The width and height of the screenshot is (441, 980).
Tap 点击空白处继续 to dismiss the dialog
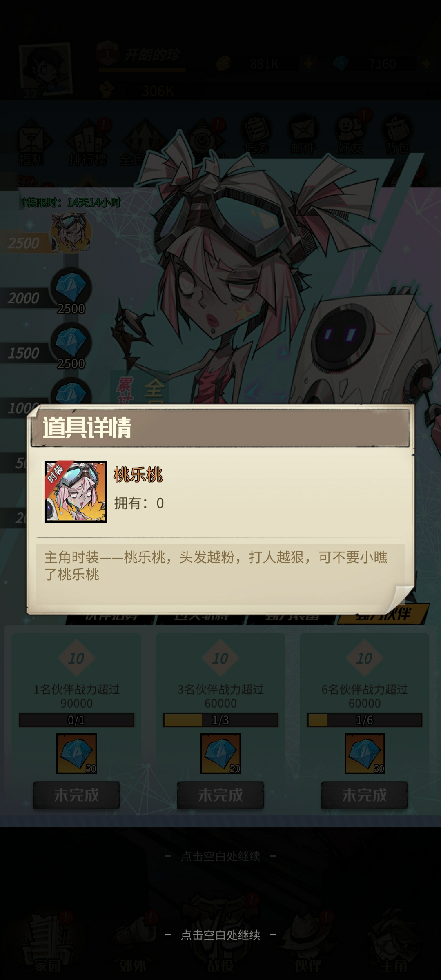(x=220, y=935)
